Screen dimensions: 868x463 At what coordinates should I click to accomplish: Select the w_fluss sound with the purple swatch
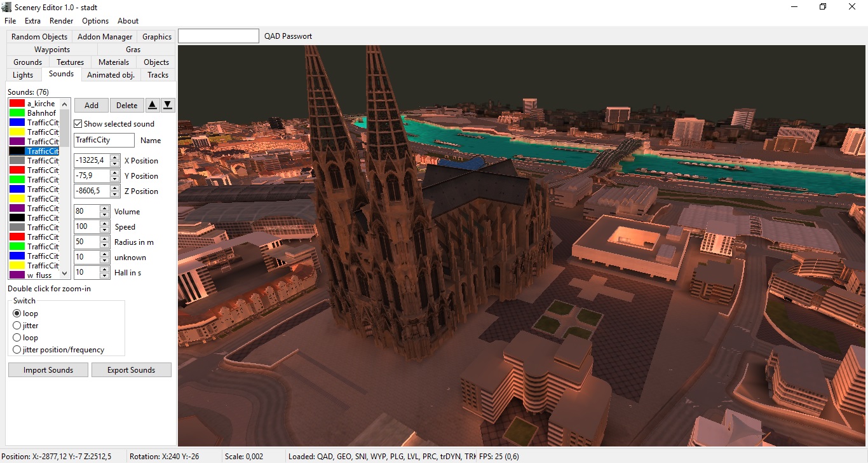tap(39, 275)
